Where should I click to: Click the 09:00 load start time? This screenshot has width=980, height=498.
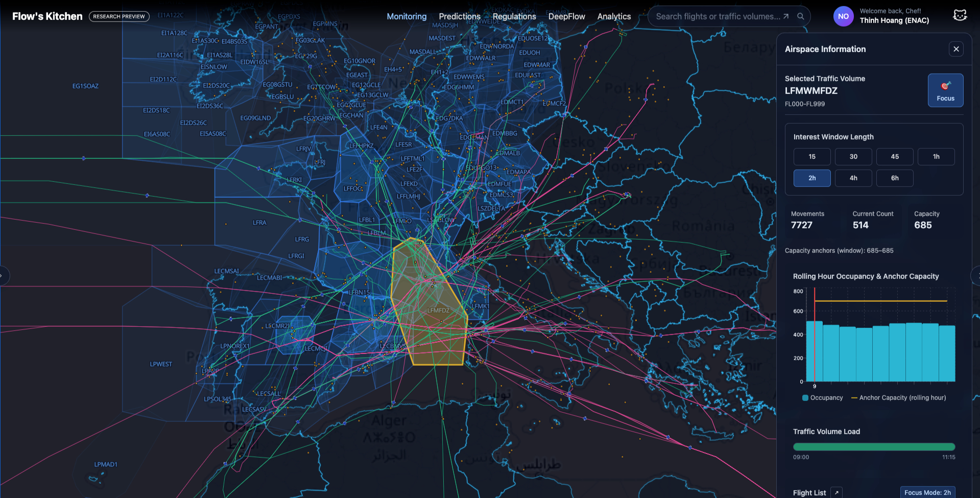(801, 457)
